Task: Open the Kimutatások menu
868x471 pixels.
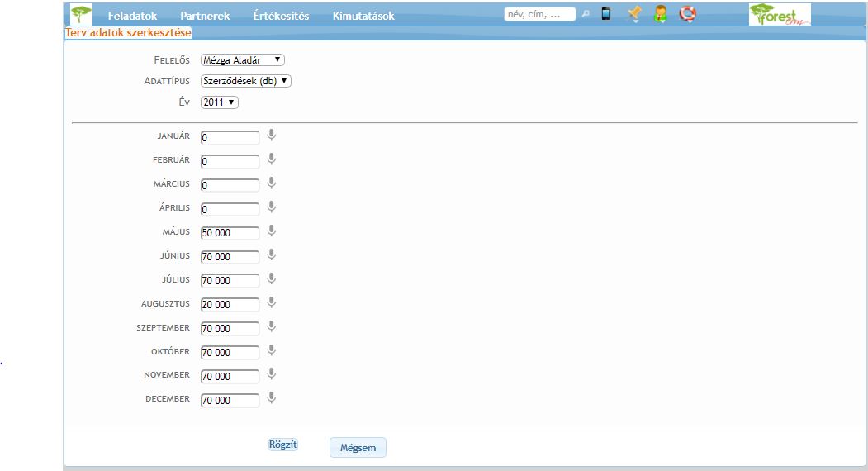Action: pyautogui.click(x=363, y=16)
